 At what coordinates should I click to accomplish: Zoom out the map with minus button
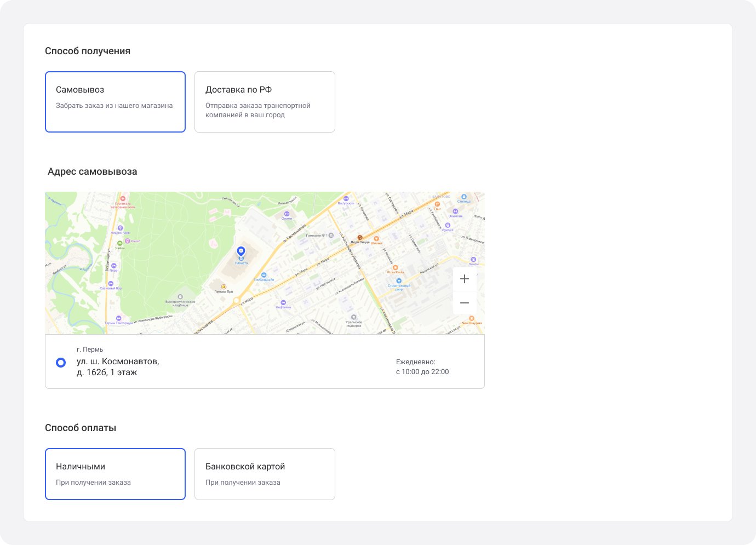465,303
